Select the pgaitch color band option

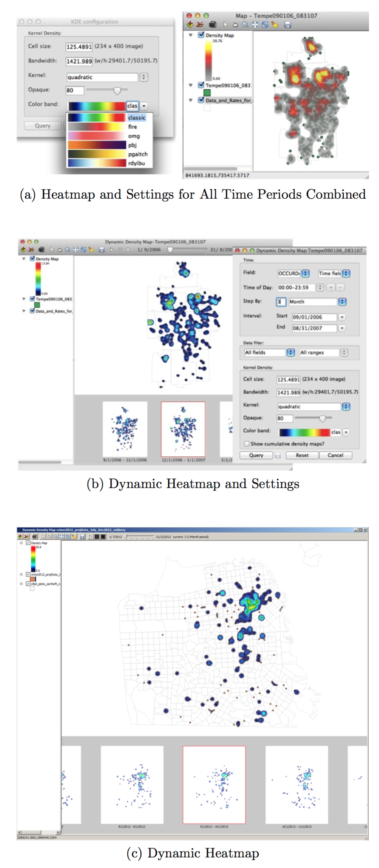tap(109, 154)
